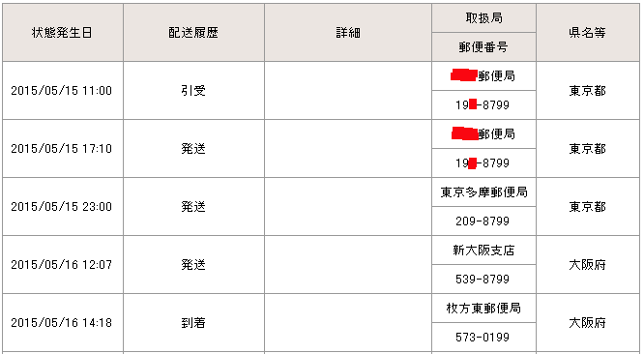Click the 配送履歴 column header
The width and height of the screenshot is (644, 354).
[193, 33]
